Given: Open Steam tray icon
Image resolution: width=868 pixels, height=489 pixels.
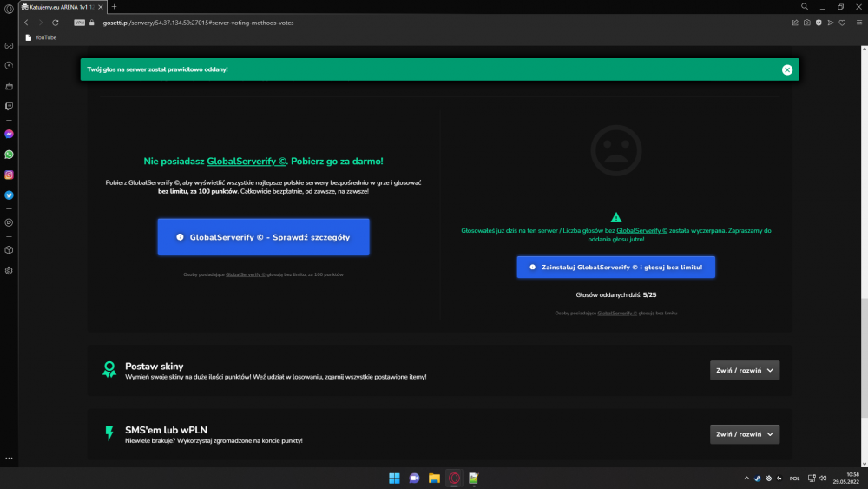Looking at the screenshot, I should coord(757,479).
